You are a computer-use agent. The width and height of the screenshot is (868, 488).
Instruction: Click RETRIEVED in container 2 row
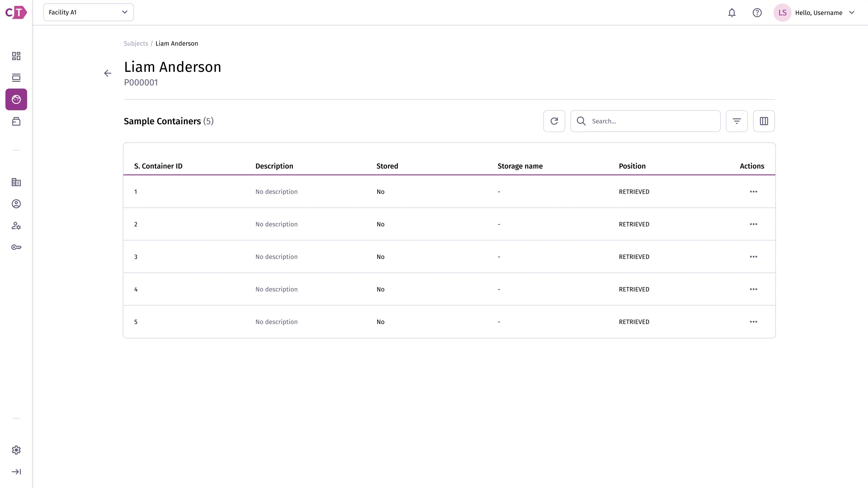tap(634, 224)
